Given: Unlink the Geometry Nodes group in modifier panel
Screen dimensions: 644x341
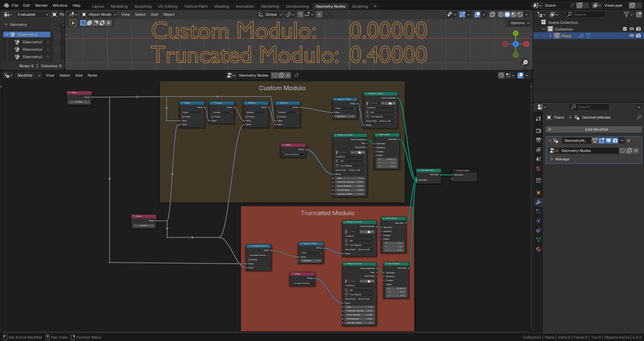Looking at the screenshot, I should click(636, 151).
